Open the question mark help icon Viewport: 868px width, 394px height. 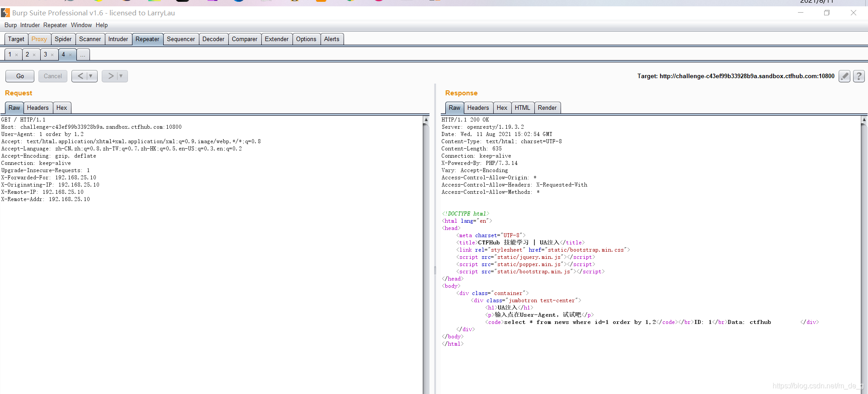tap(859, 76)
